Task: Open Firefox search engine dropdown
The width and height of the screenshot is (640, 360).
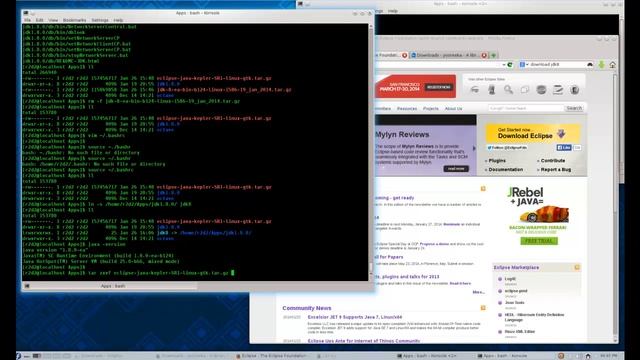Action: tap(524, 64)
